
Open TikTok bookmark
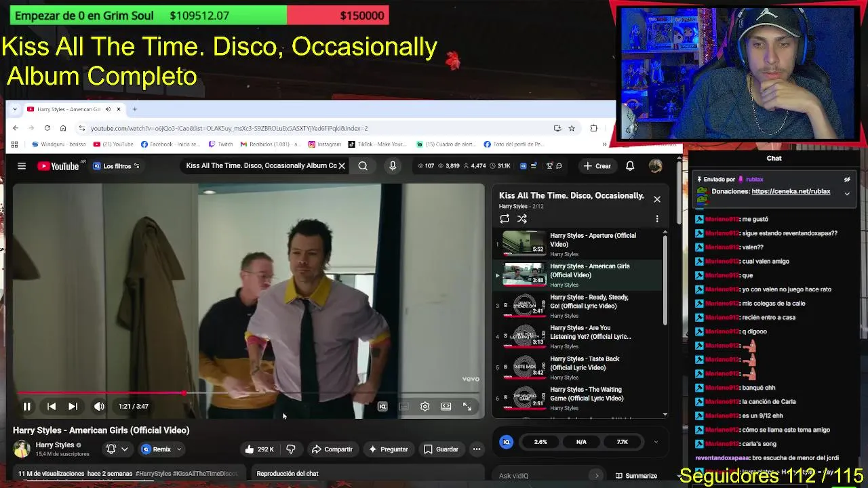click(377, 144)
